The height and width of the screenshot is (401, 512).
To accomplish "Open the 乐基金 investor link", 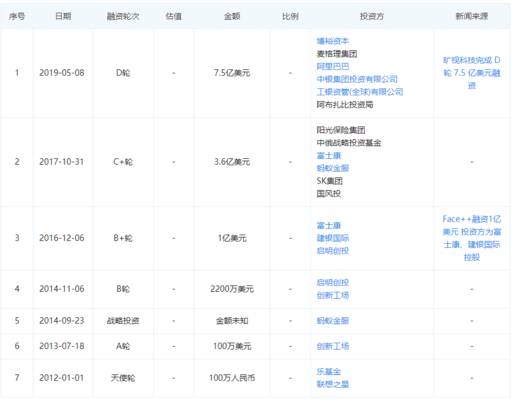I will coord(328,371).
